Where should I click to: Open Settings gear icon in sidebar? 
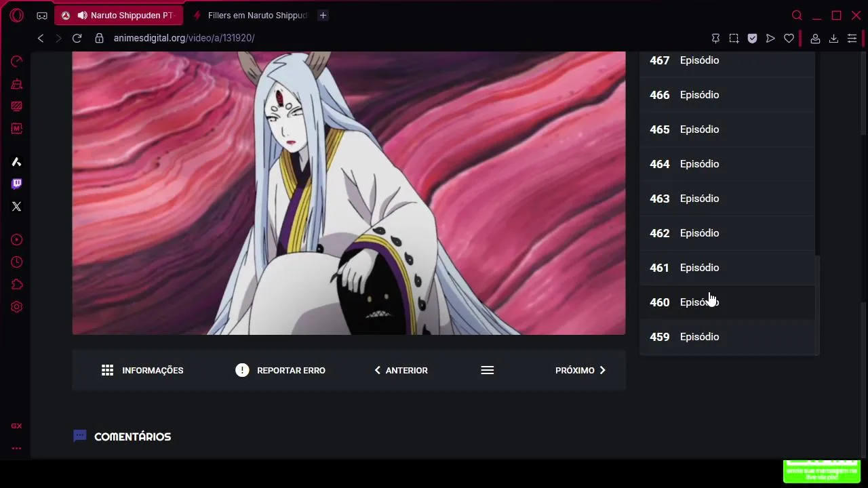click(17, 307)
